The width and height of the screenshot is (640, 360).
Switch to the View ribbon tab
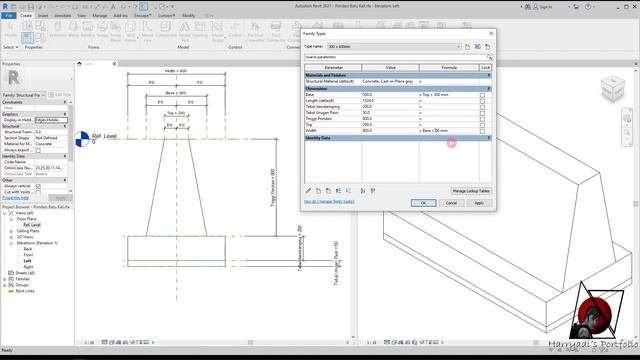coord(82,16)
